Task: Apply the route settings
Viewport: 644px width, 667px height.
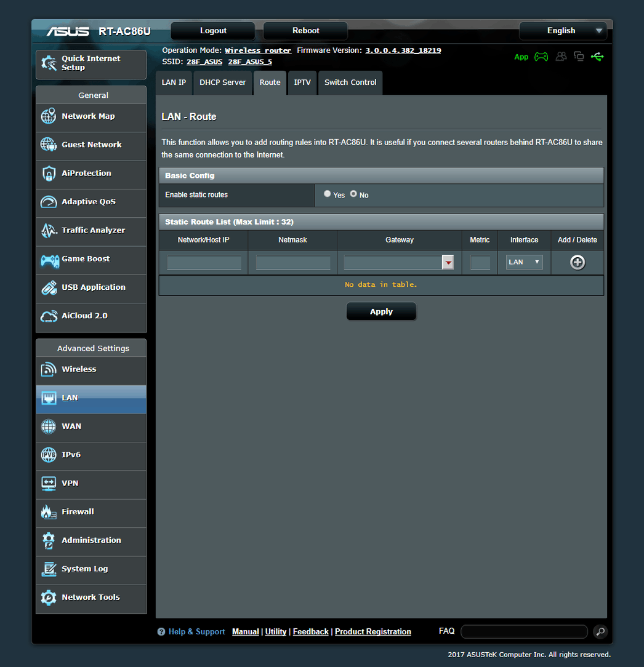Action: coord(381,311)
